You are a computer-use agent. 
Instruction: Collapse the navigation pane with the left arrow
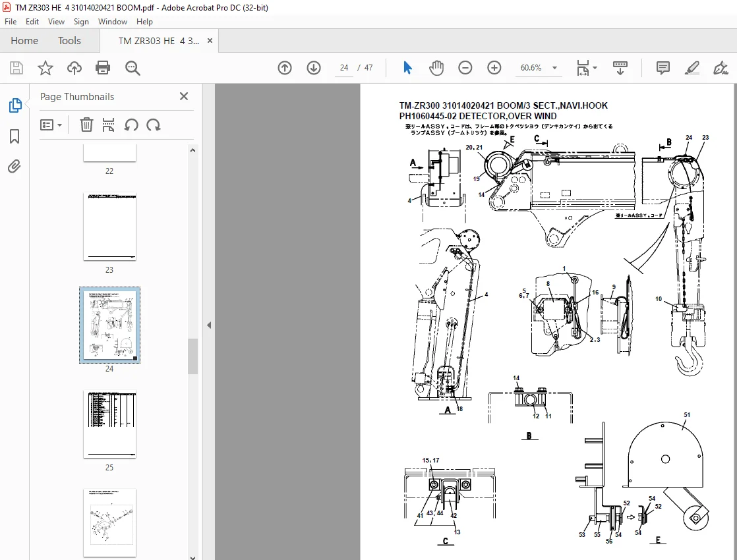[x=209, y=325]
